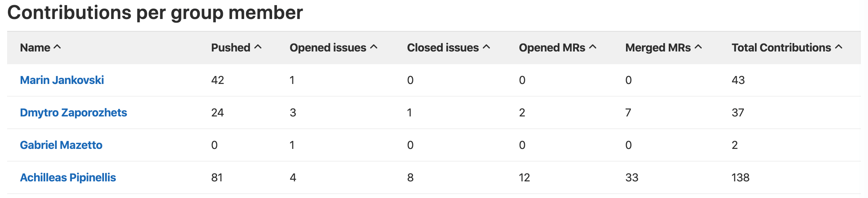868x198 pixels.
Task: Click the chevron next to Opened MRs
Action: pyautogui.click(x=593, y=47)
